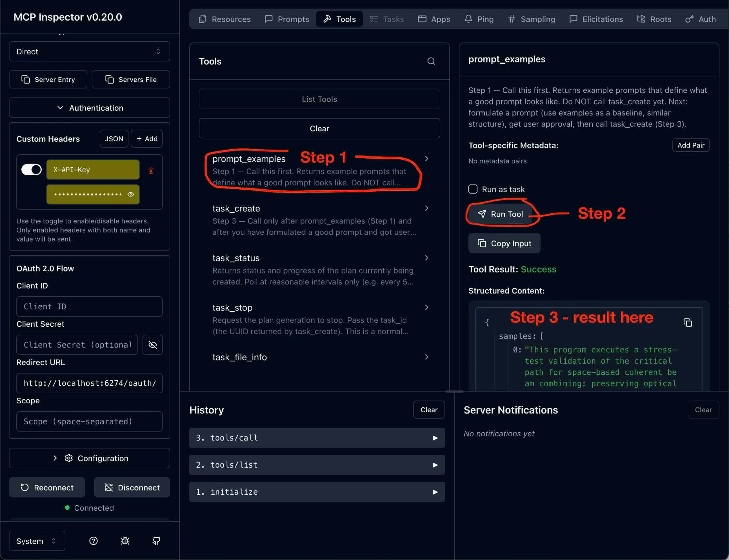Image resolution: width=729 pixels, height=560 pixels.
Task: Toggle the X-API-Key header off
Action: coord(31,169)
